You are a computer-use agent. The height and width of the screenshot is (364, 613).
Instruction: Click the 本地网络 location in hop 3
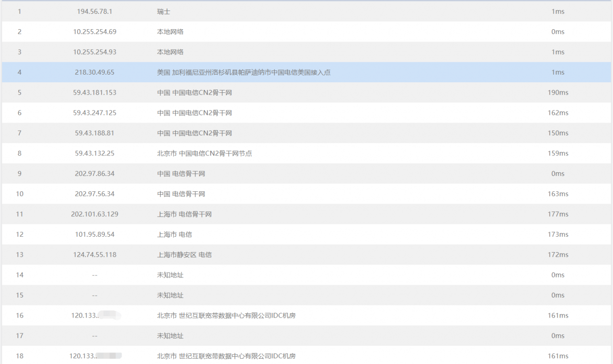[170, 52]
